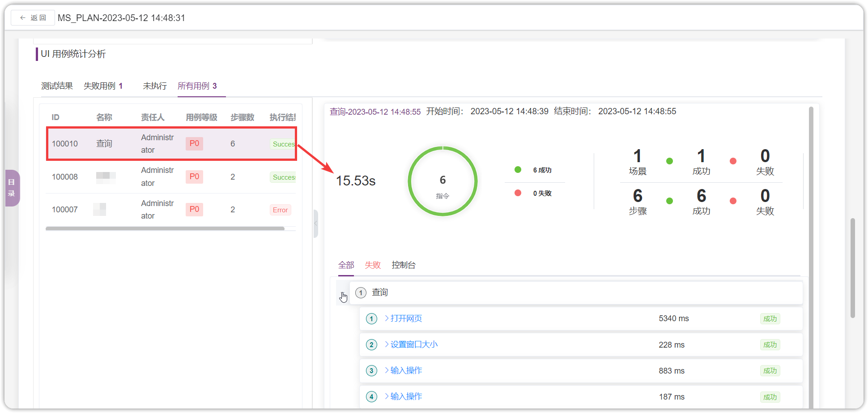Image resolution: width=868 pixels, height=413 pixels.
Task: Collapse the left case list panel handle
Action: pos(315,224)
